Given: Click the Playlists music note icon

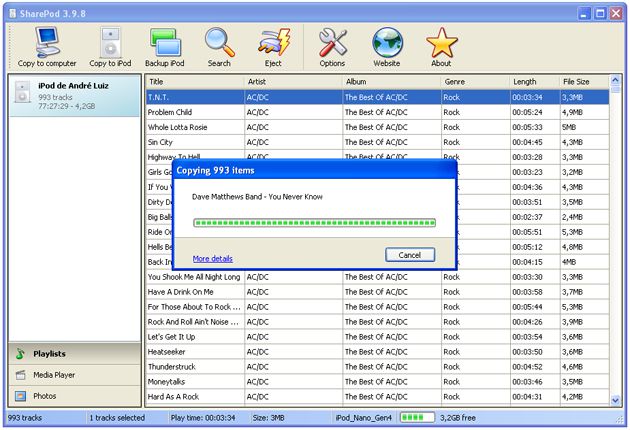Looking at the screenshot, I should 20,354.
